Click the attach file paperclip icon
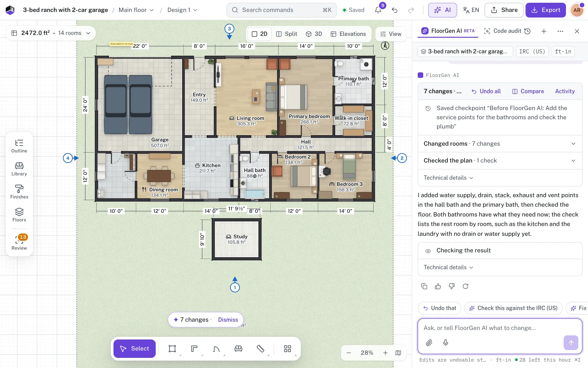This screenshot has height=368, width=588. pos(429,343)
